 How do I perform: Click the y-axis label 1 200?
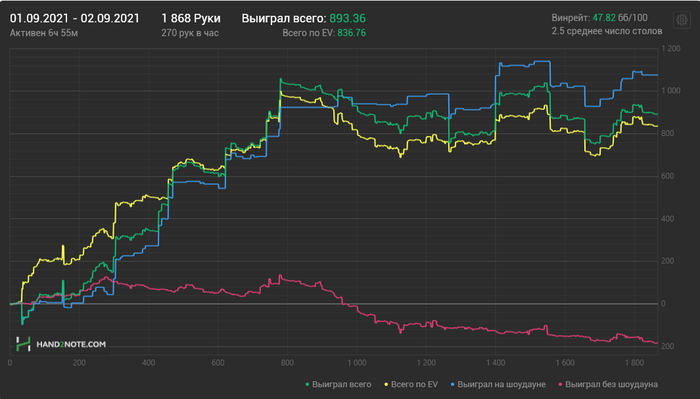671,49
